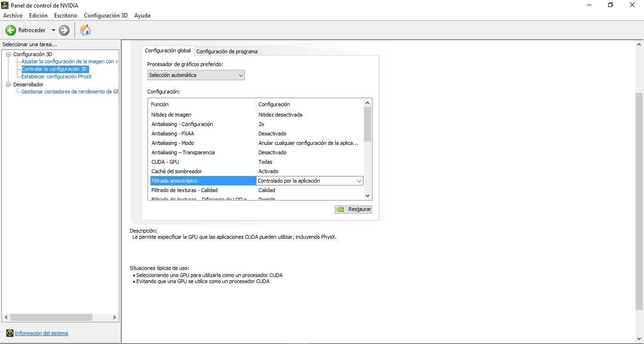Collapse the Desarrollador tree node
This screenshot has height=344, width=644.
pyautogui.click(x=8, y=84)
